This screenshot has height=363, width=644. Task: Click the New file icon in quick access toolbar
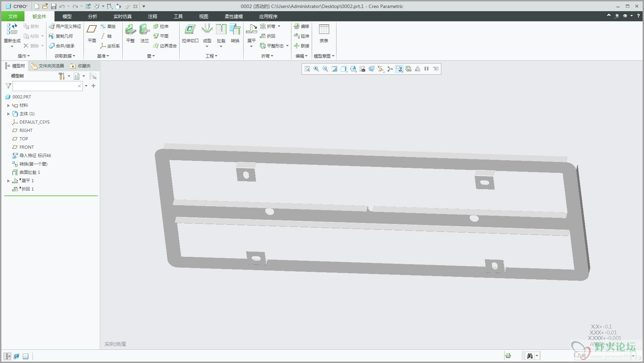click(x=37, y=6)
